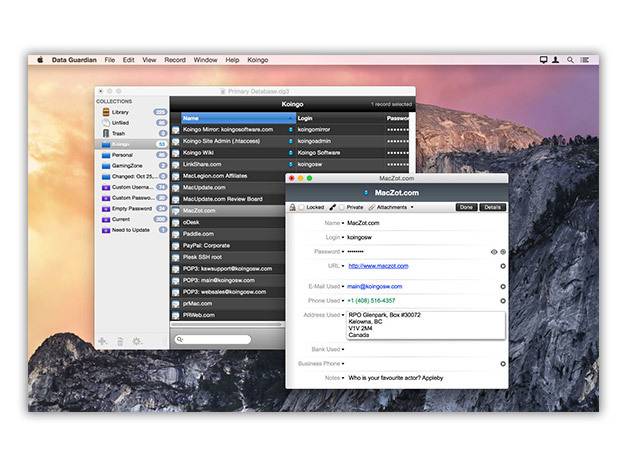Click the trash icon in sidebar footer

tap(120, 341)
